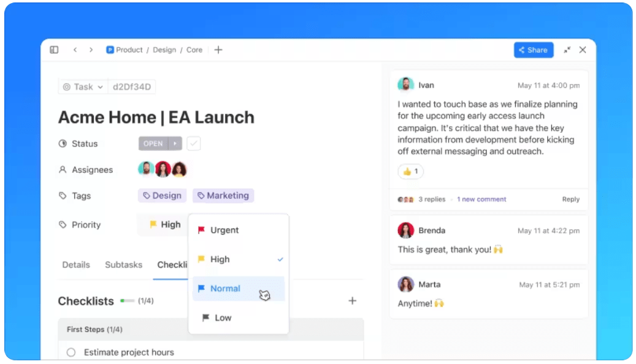Viewport: 636px width, 364px height.
Task: Click Ivan's avatar in the comments
Action: tap(405, 85)
